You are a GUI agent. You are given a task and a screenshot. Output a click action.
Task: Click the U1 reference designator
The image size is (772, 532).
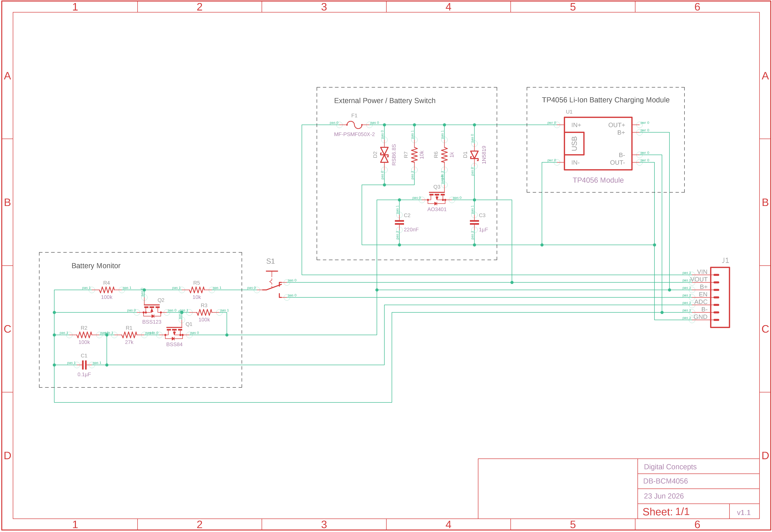point(569,112)
